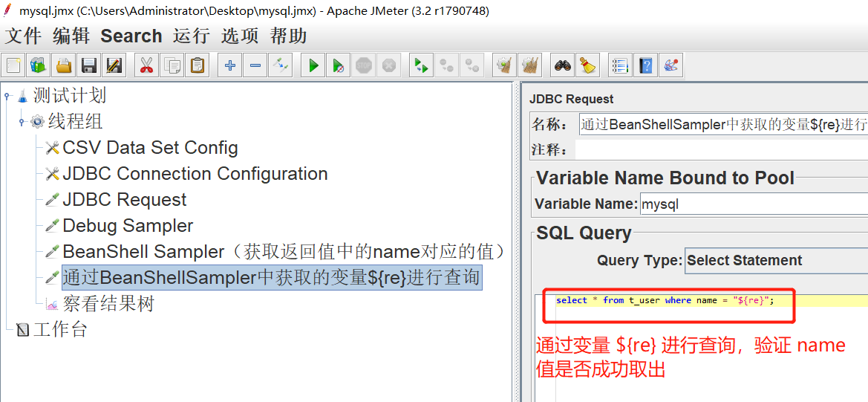Collapse the 线程组 tree node handle
This screenshot has width=868, height=402.
(22, 122)
